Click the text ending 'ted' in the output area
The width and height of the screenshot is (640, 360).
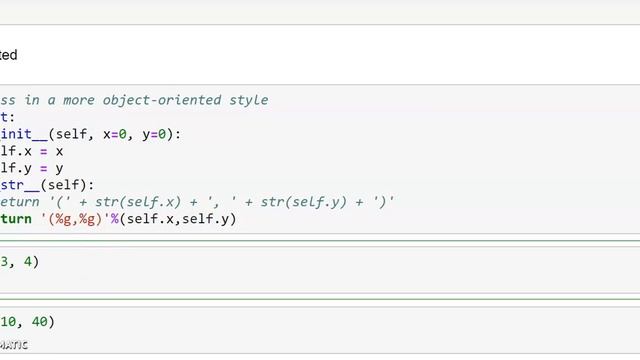coord(9,55)
